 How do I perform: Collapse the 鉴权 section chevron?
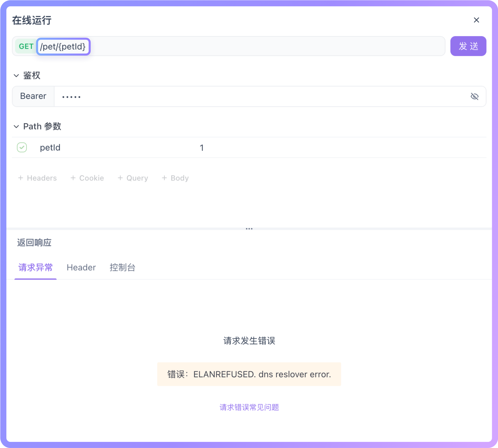pyautogui.click(x=16, y=76)
